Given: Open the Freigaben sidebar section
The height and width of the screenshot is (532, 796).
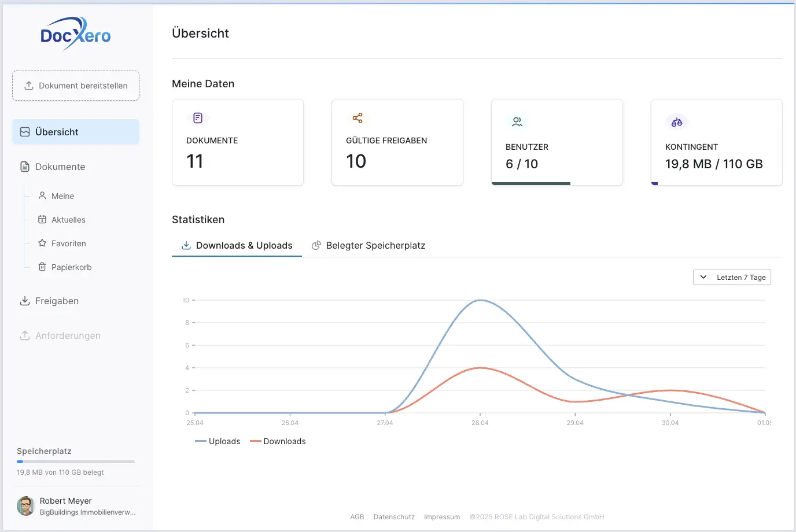Looking at the screenshot, I should pyautogui.click(x=57, y=301).
